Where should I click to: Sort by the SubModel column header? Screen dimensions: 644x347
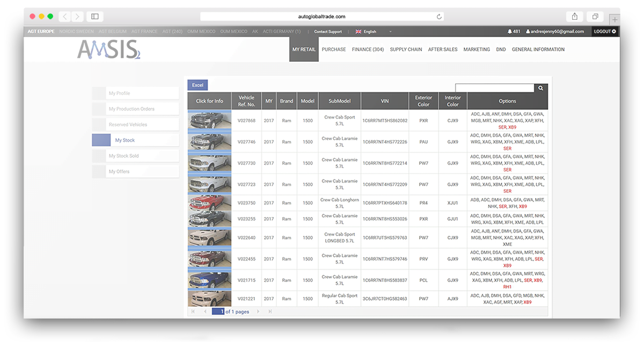(339, 101)
